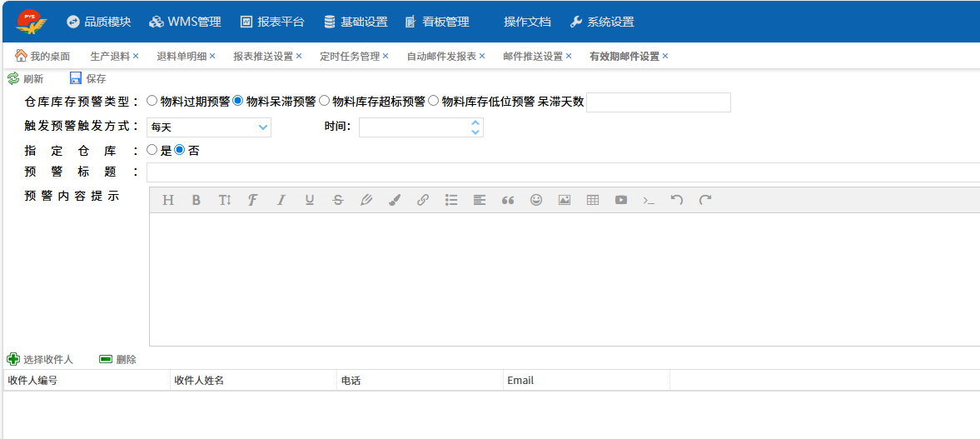Apply italic formatting in the editor toolbar
The height and width of the screenshot is (439, 980).
pyautogui.click(x=281, y=200)
